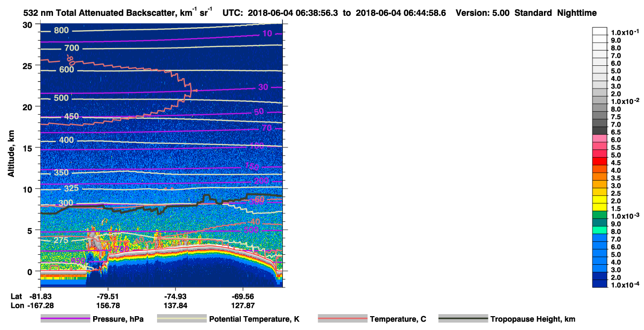Click the '1.0x10-3' color bar label

[624, 216]
